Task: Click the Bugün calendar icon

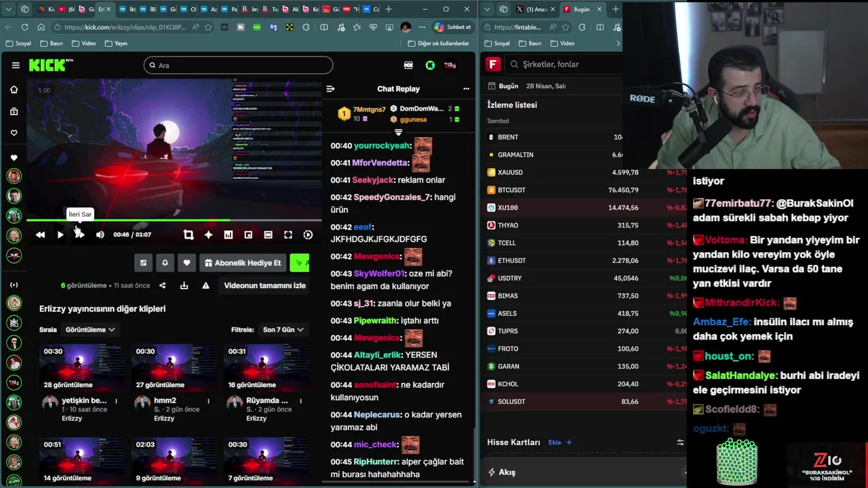Action: 492,86
